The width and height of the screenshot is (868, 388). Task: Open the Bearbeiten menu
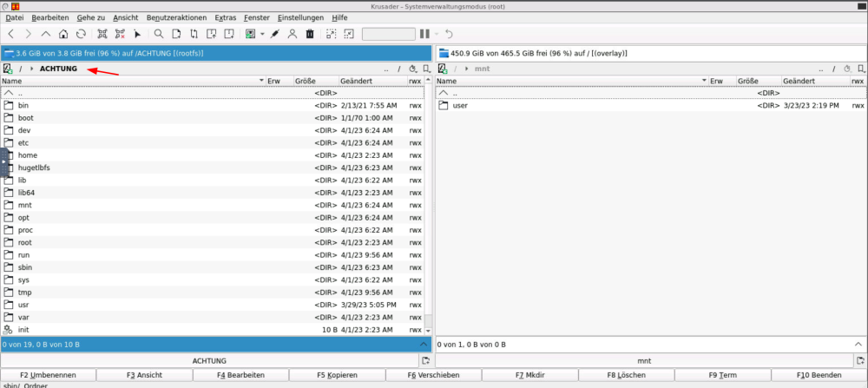[50, 17]
